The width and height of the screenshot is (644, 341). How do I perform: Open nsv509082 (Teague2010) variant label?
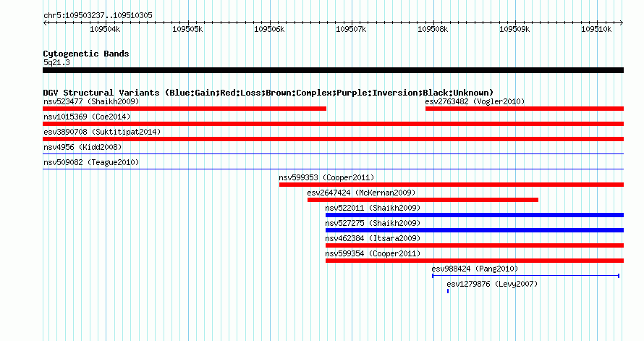(x=91, y=162)
